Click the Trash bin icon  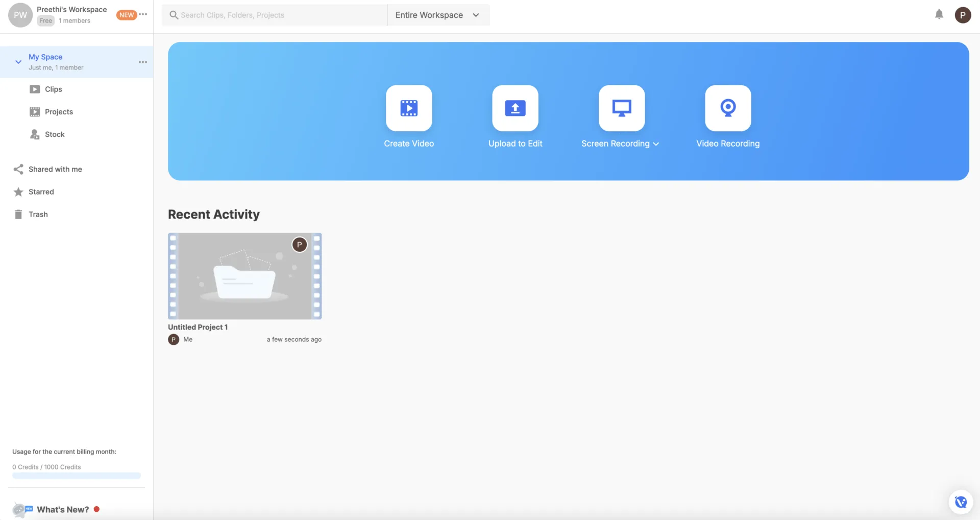(18, 214)
